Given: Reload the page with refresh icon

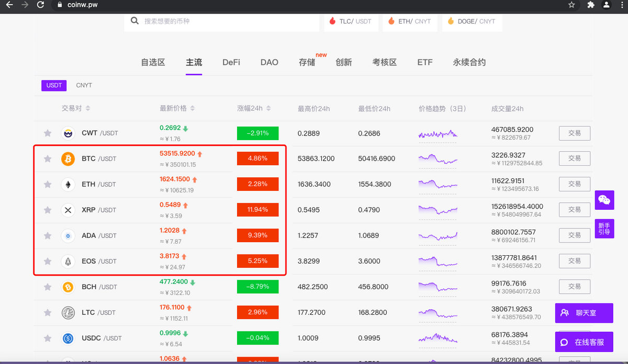Looking at the screenshot, I should pos(40,5).
